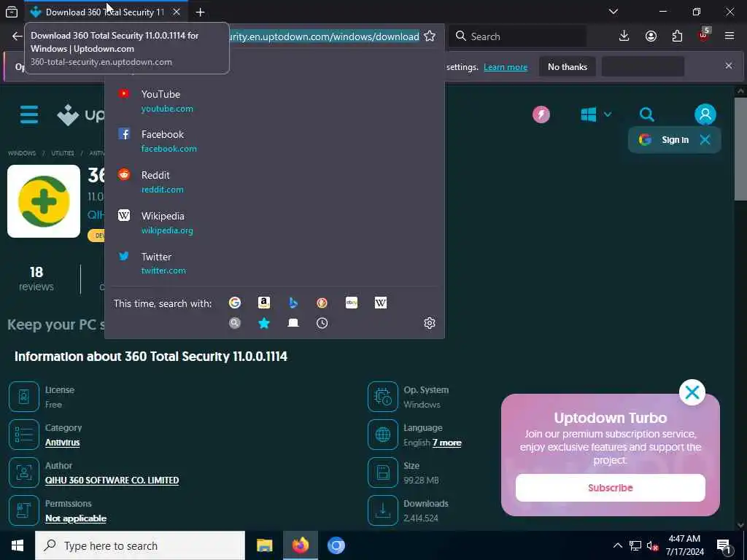The width and height of the screenshot is (747, 560).
Task: Dismiss the notification bar with X
Action: tap(729, 66)
